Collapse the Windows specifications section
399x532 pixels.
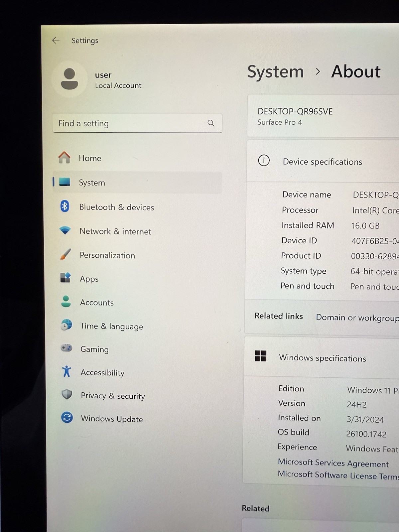(x=321, y=357)
